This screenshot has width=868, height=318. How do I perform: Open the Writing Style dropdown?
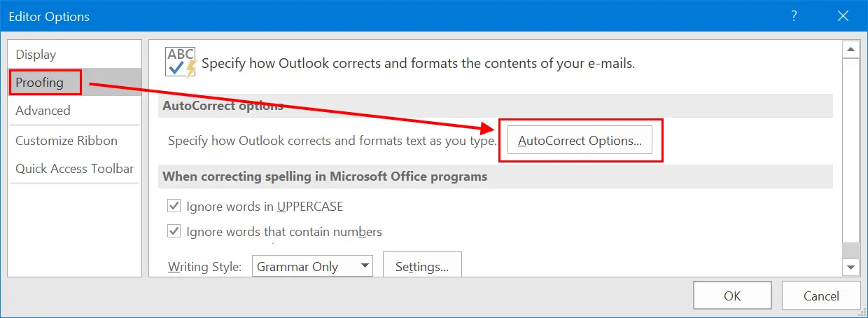tap(312, 266)
